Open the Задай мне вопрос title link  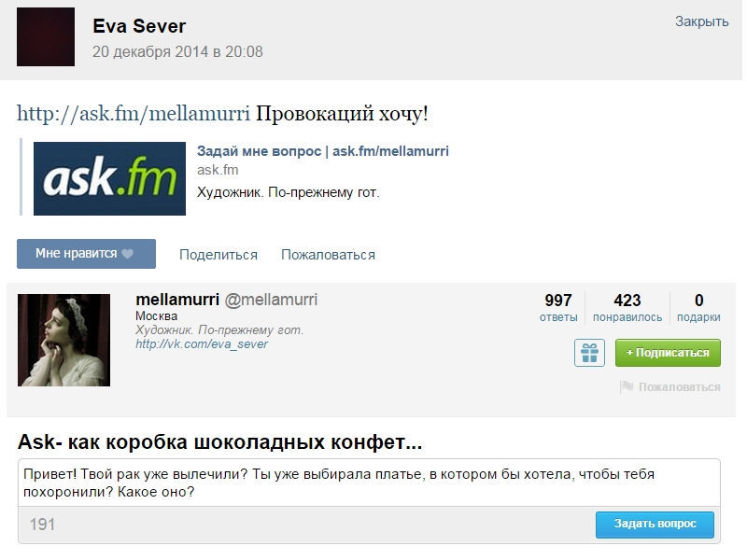pos(322,151)
